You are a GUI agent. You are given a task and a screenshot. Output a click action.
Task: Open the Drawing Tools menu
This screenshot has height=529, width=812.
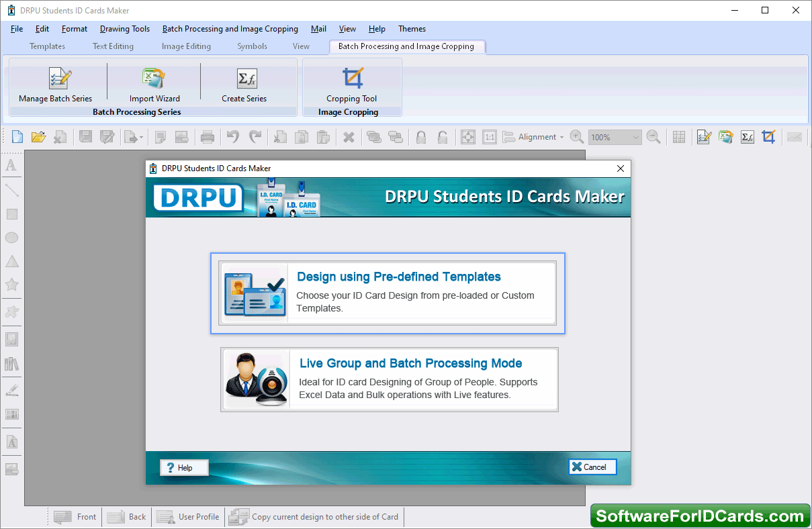[125, 29]
